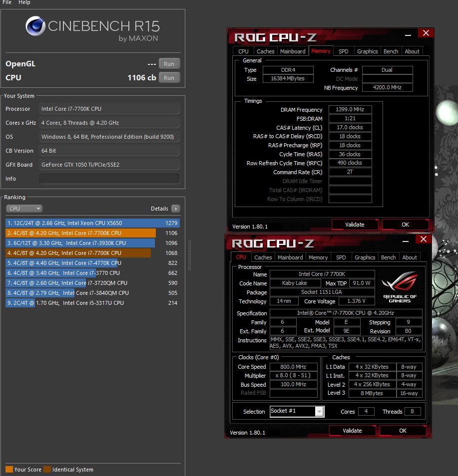Click Validate in upper CPU-Z Memory window
Image resolution: width=458 pixels, height=476 pixels.
tap(355, 225)
